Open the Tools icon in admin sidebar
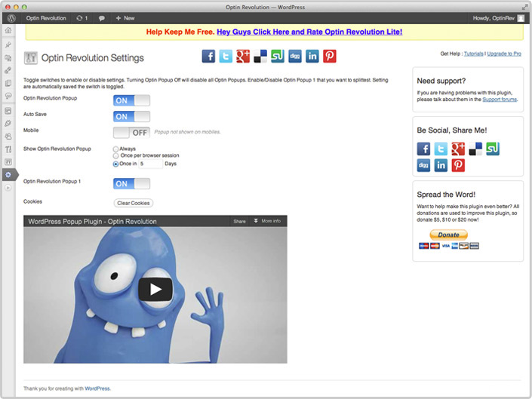Screen dimensions: 532x399 [8, 149]
